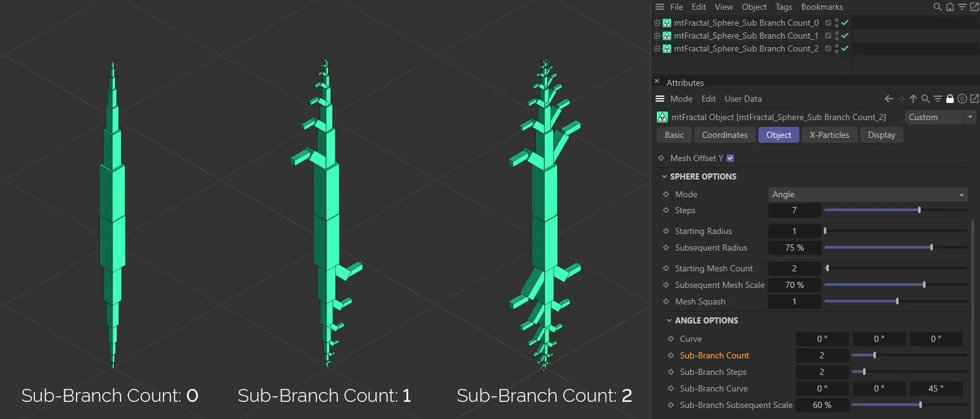Select mtFractal_Sphere_Sub Branch Count_1 object name
This screenshot has width=980, height=419.
746,36
